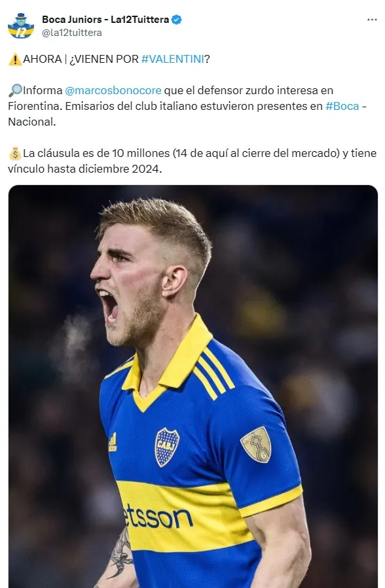The height and width of the screenshot is (588, 385).
Task: Open the three-dot more options menu
Action: click(372, 20)
